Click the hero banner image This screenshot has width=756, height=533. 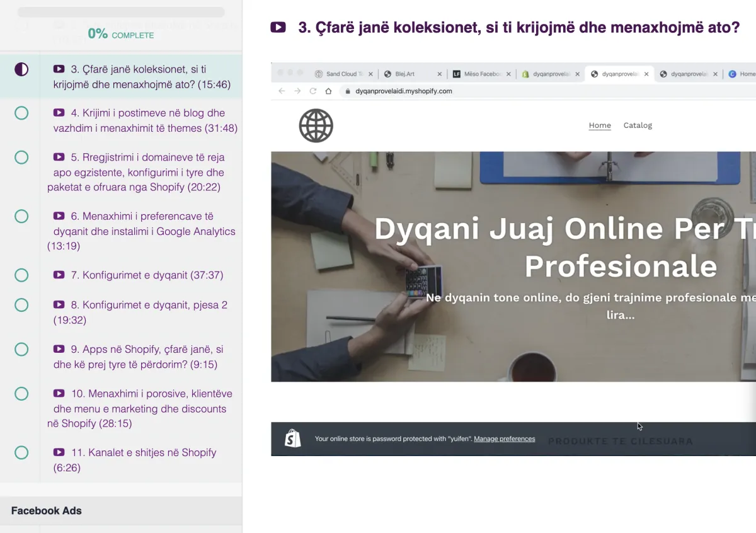513,266
